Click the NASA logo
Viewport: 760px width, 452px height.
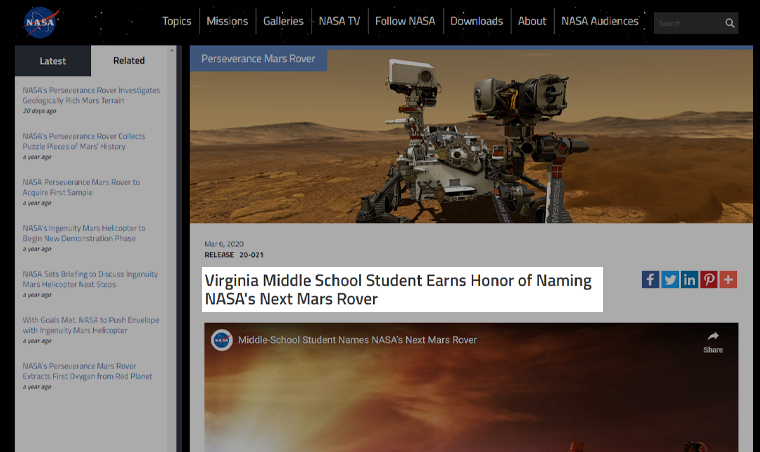[x=41, y=22]
